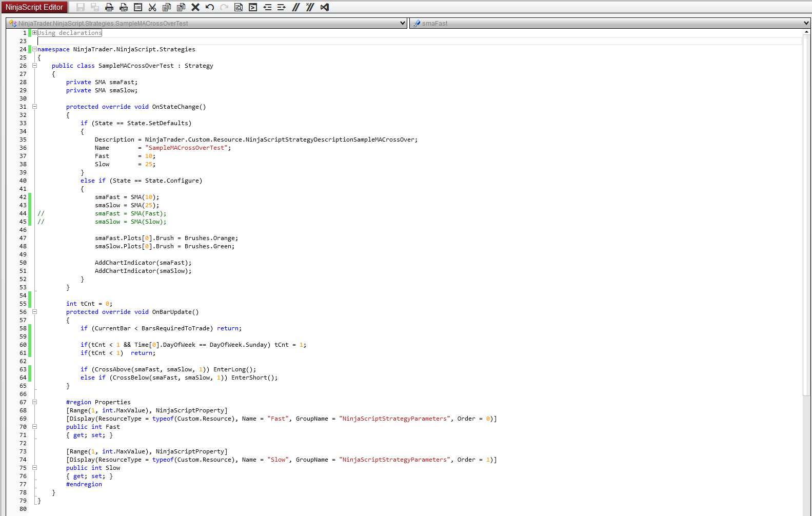812x516 pixels.
Task: Collapse the Fast property block
Action: click(34, 427)
